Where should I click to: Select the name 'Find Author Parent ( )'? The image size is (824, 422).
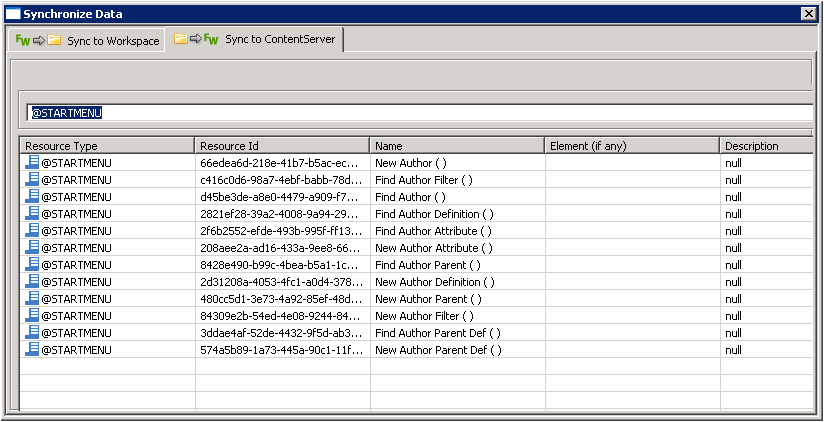tap(428, 265)
